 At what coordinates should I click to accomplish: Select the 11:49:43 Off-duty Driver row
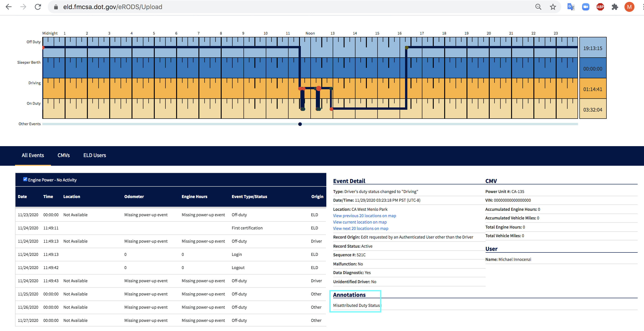point(170,281)
